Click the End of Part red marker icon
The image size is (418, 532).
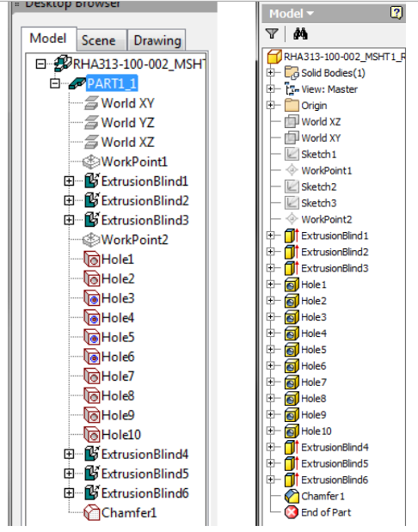(x=292, y=512)
